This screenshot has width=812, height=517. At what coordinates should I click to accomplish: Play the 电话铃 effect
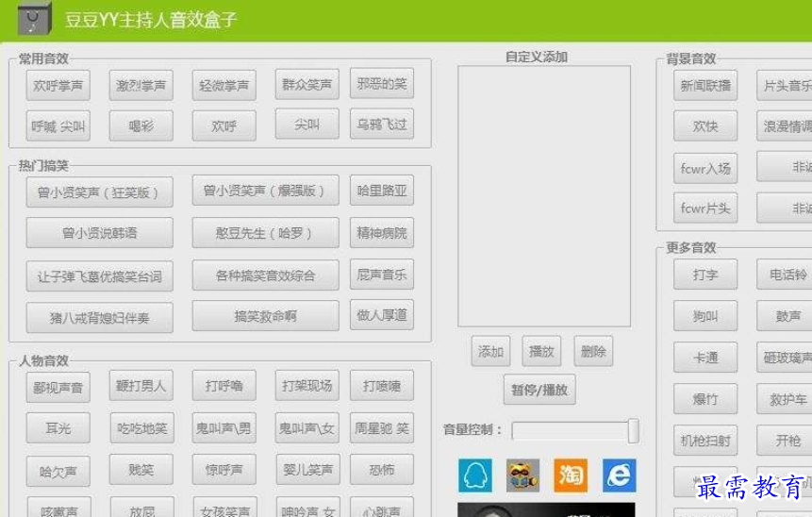(784, 274)
